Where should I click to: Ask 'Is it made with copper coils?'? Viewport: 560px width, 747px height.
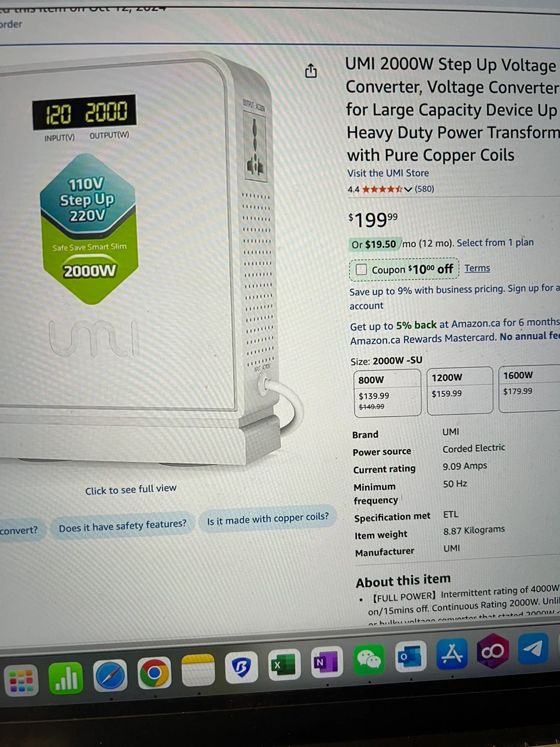tap(268, 518)
